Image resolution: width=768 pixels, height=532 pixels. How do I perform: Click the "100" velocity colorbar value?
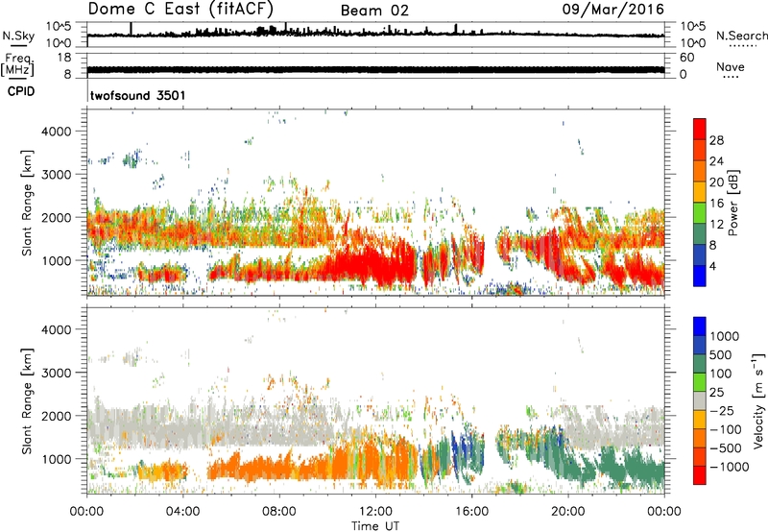721,374
